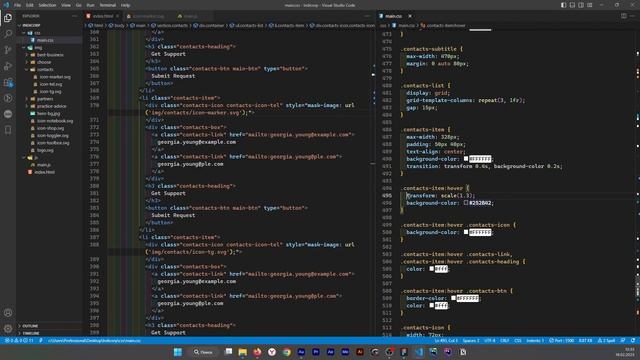Open Explorer panel more actions ellipsis
The image size is (640, 360).
click(74, 16)
